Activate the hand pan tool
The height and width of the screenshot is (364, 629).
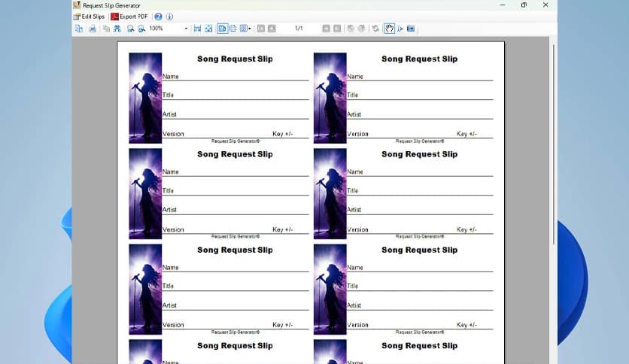point(389,29)
